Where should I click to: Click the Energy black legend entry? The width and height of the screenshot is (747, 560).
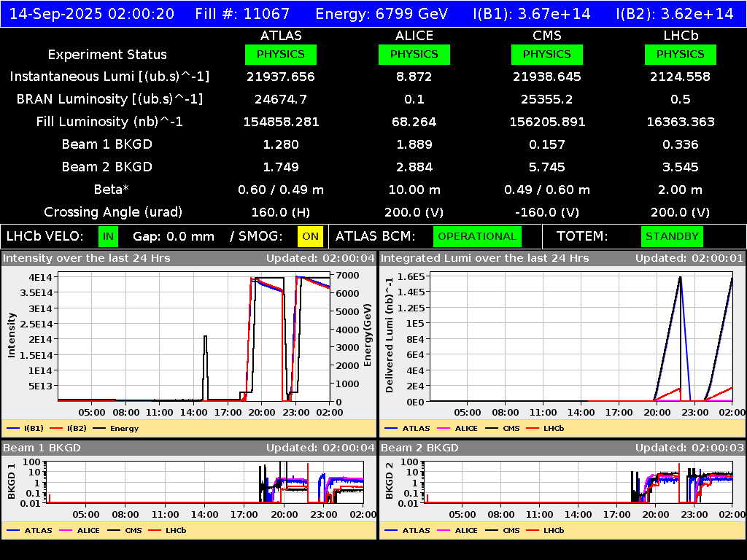pos(116,428)
